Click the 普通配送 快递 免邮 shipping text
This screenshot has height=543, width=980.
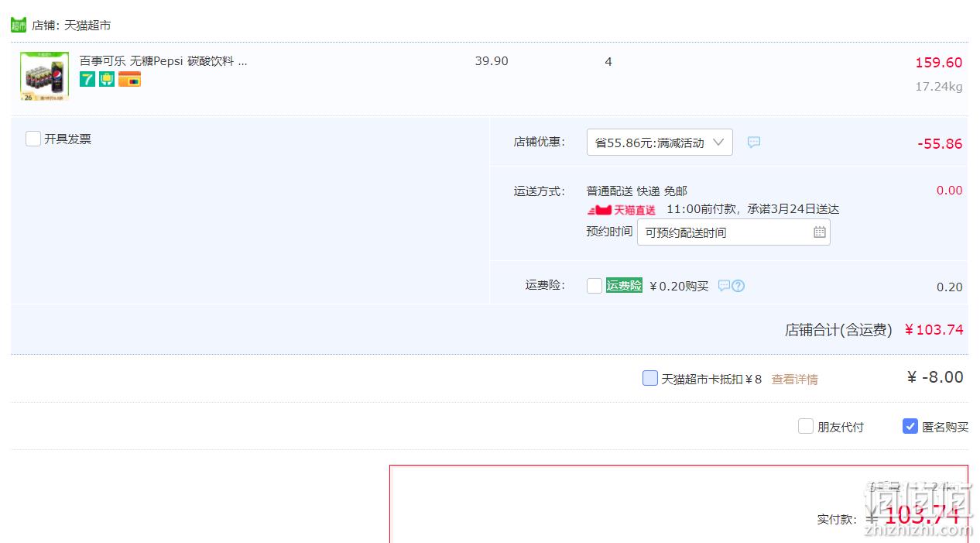(x=637, y=191)
